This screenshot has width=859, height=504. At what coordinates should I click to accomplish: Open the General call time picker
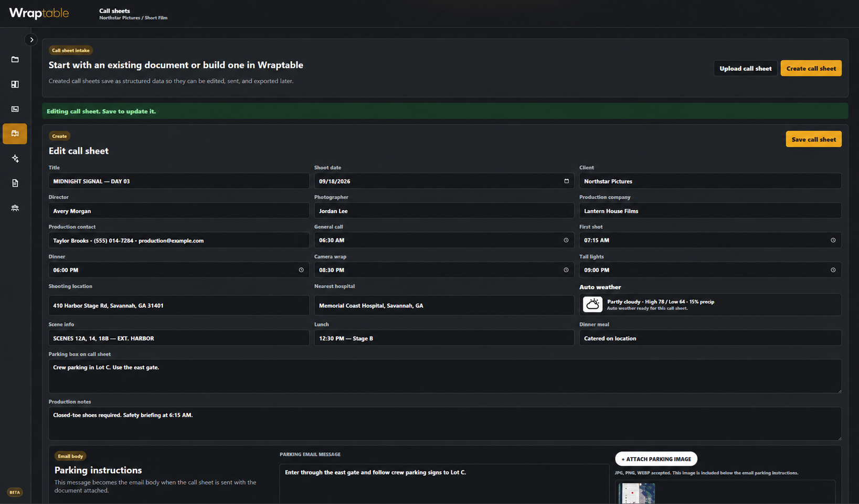[x=566, y=240]
